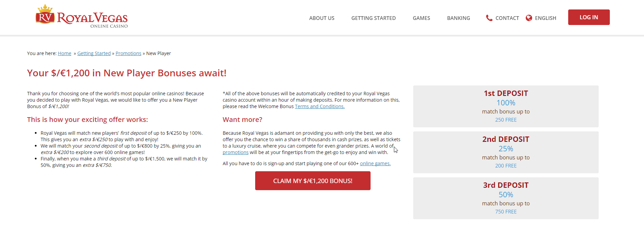
Task: Click the '200 FREE' text
Action: click(x=506, y=166)
